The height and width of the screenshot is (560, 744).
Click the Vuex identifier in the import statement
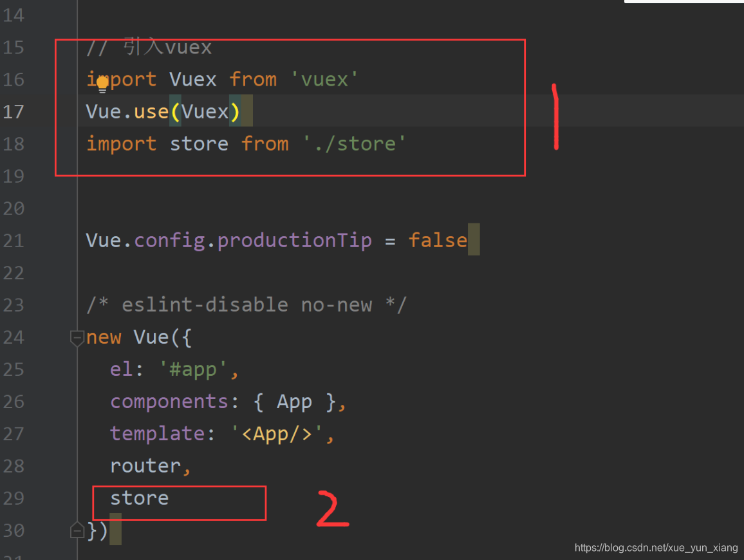coord(193,79)
